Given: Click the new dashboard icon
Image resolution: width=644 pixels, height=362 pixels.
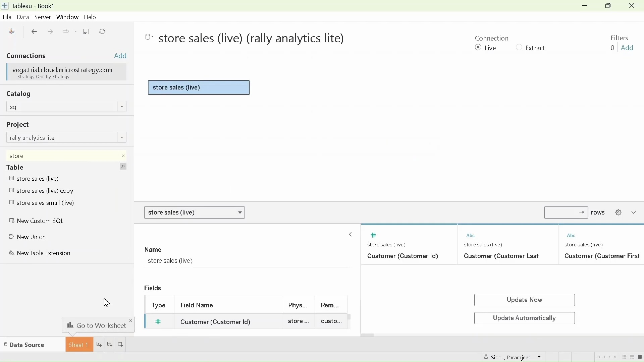Looking at the screenshot, I should (x=110, y=345).
